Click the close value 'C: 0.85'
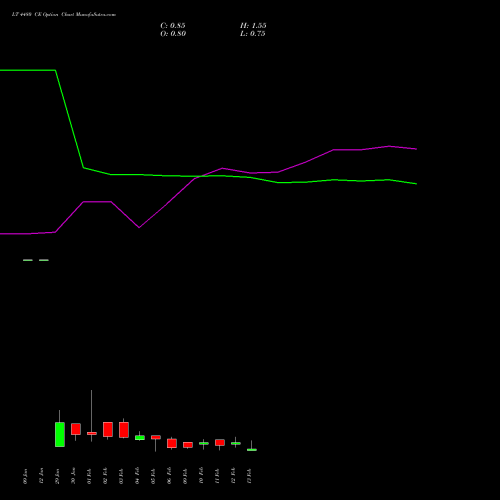Screen dimensions: 500x500 point(173,26)
